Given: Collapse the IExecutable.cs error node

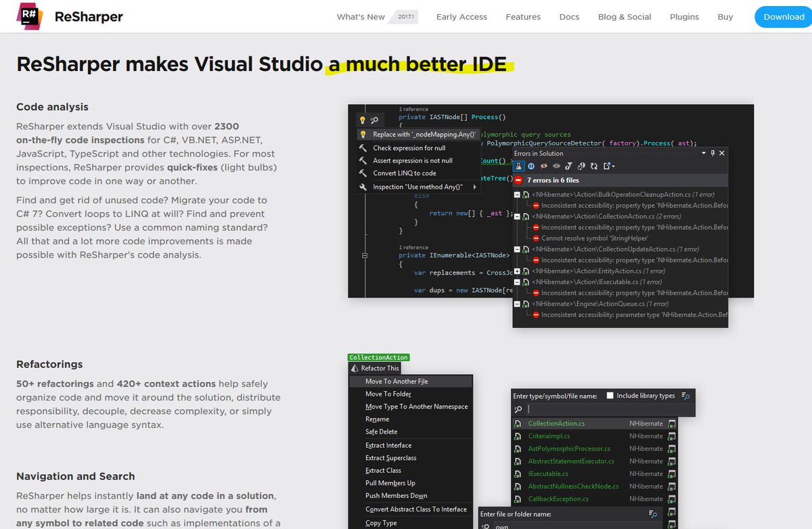Looking at the screenshot, I should click(x=518, y=282).
